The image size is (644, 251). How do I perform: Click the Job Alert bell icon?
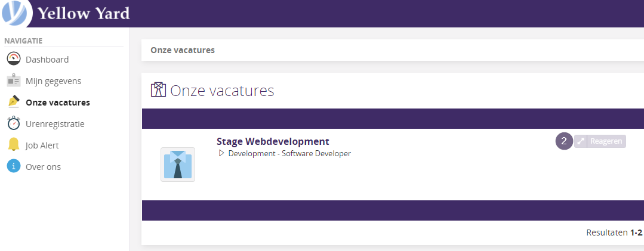(x=14, y=145)
